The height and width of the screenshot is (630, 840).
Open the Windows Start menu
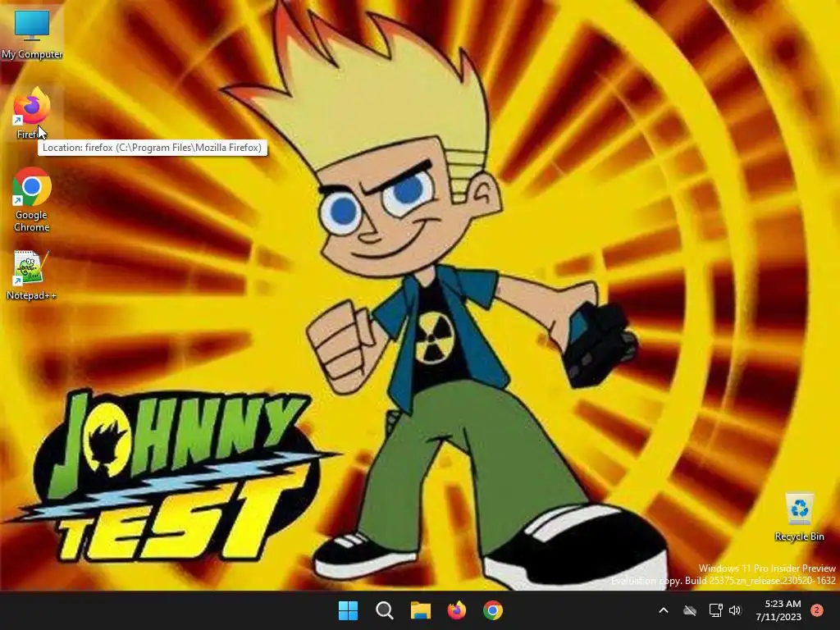(x=348, y=610)
